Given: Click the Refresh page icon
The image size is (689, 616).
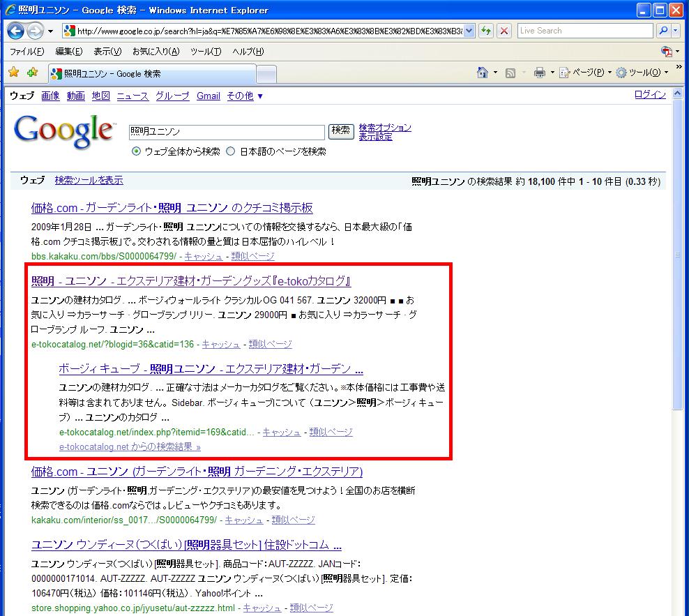Looking at the screenshot, I should (x=486, y=31).
